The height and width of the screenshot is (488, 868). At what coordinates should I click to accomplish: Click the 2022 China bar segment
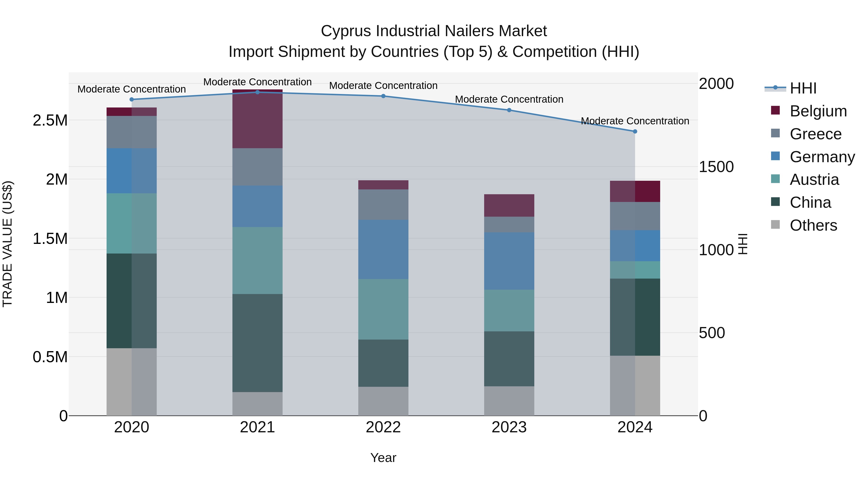[x=383, y=363]
